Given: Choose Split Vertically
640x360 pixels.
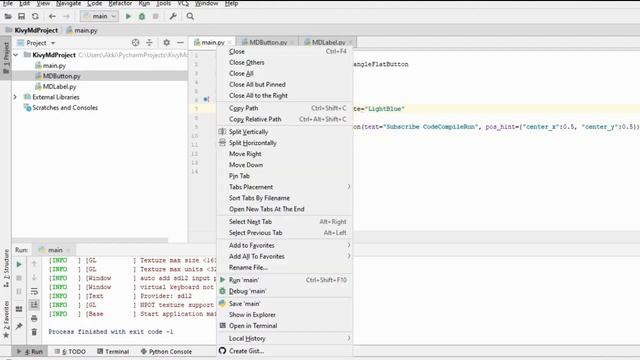Looking at the screenshot, I should click(x=285, y=132).
